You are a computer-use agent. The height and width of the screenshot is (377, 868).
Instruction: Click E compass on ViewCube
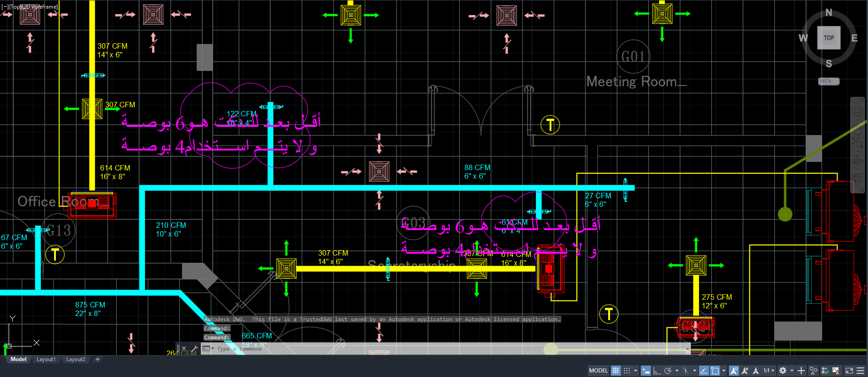[x=854, y=38]
